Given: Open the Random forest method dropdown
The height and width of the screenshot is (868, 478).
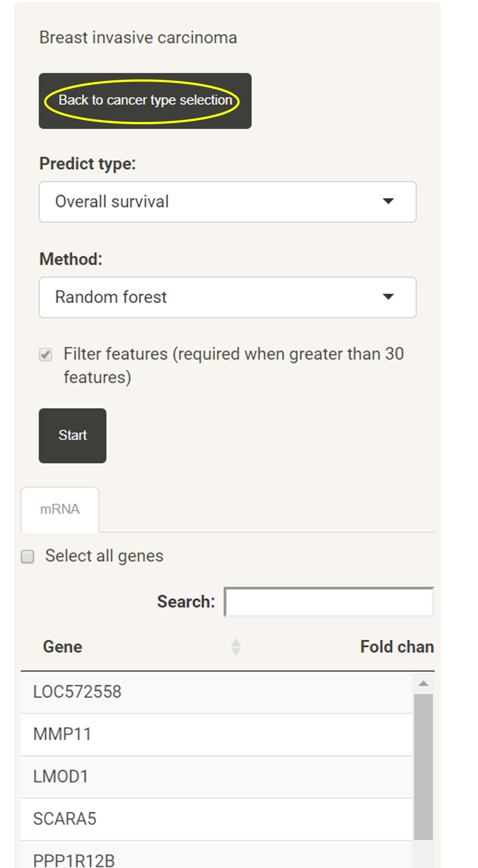Looking at the screenshot, I should pyautogui.click(x=227, y=297).
